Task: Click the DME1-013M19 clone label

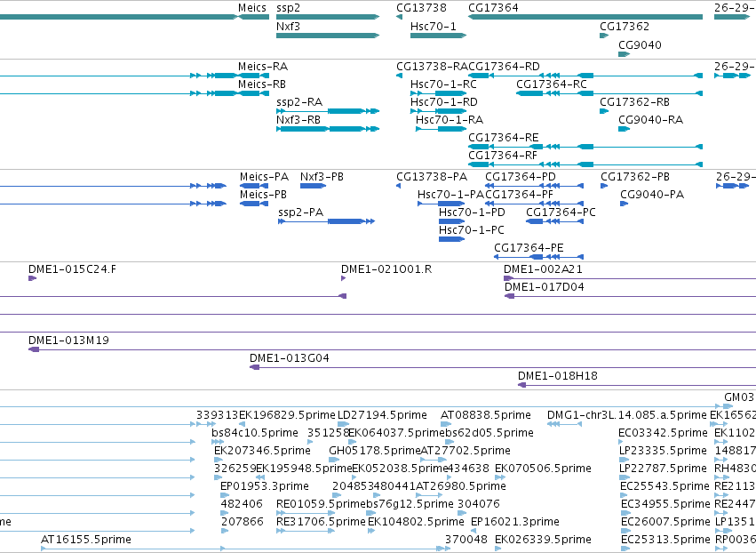Action: 68,341
